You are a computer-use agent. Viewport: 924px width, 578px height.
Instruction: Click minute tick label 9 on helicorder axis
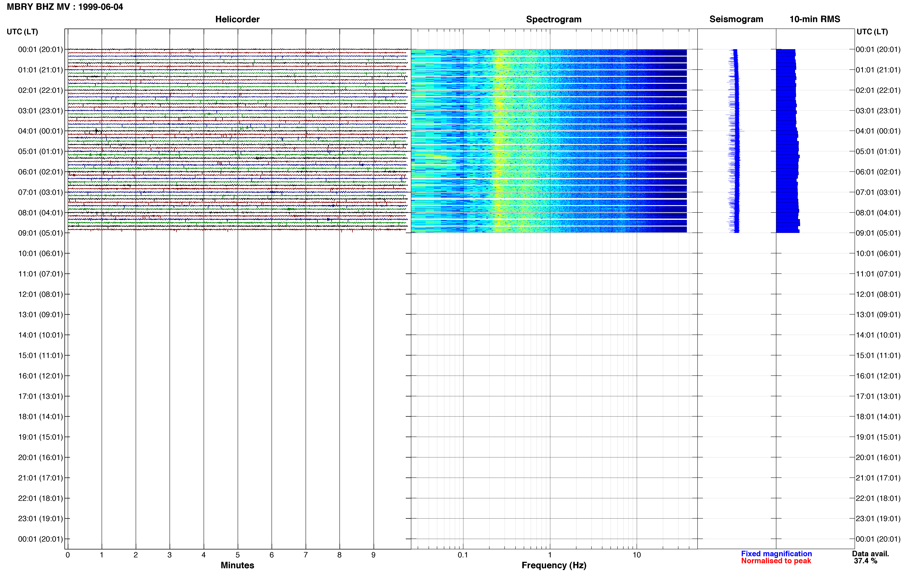click(373, 555)
